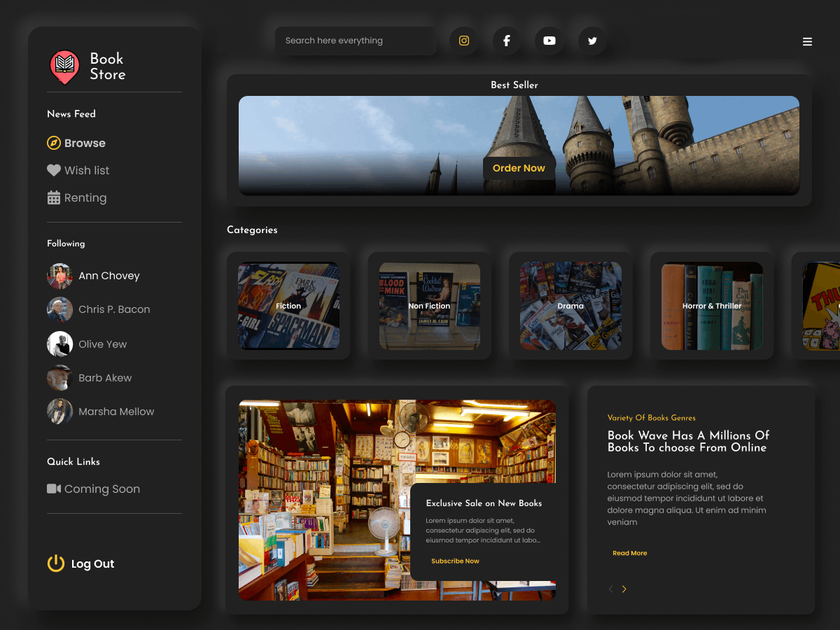This screenshot has width=840, height=630.
Task: Click the search bar to type a query
Action: pos(356,41)
